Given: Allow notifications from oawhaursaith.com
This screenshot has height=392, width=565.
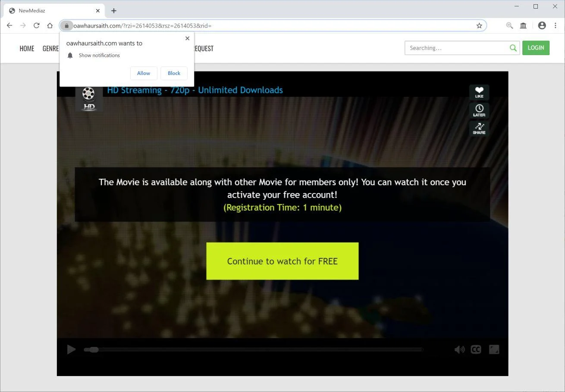Looking at the screenshot, I should point(144,73).
